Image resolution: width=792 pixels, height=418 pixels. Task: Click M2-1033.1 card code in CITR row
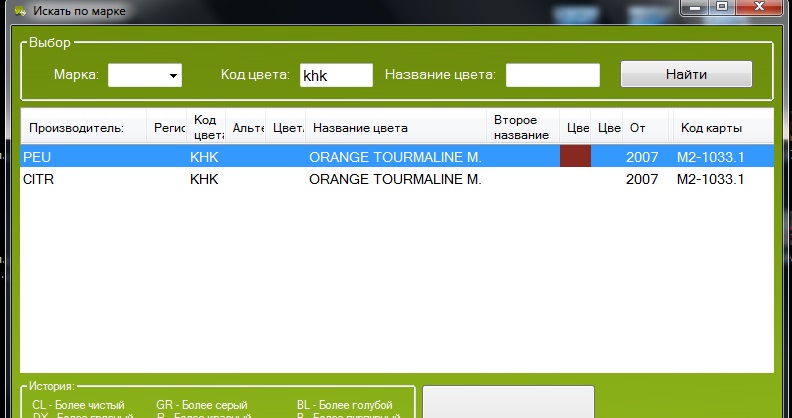pyautogui.click(x=710, y=179)
